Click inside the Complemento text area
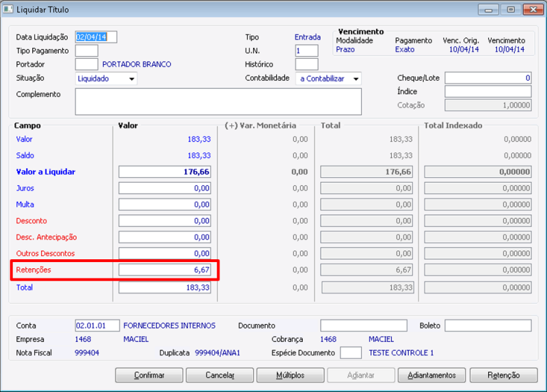 tap(217, 101)
